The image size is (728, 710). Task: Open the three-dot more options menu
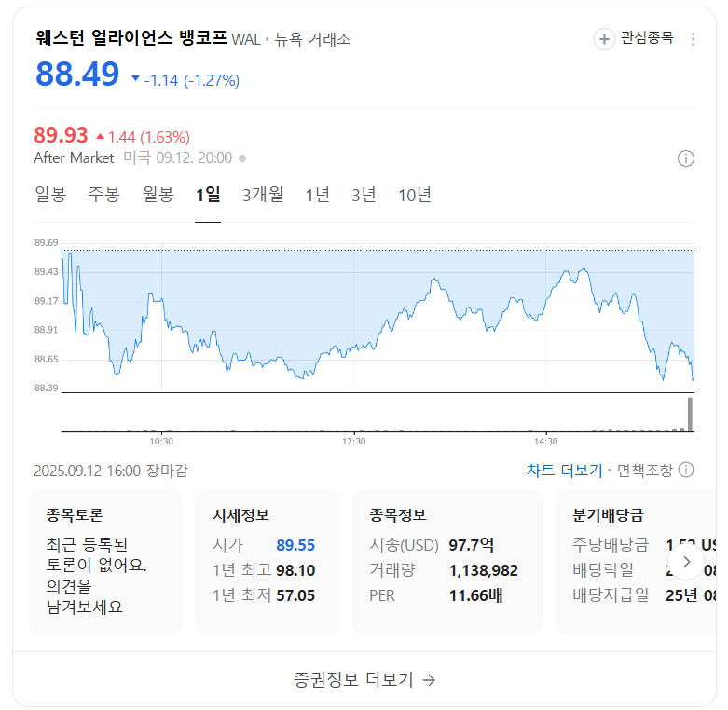(x=693, y=39)
